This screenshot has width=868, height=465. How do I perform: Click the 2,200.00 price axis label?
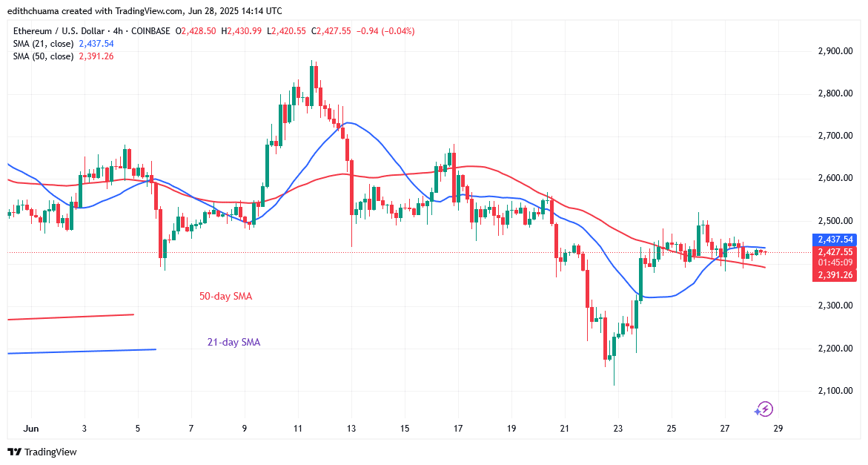coord(835,349)
